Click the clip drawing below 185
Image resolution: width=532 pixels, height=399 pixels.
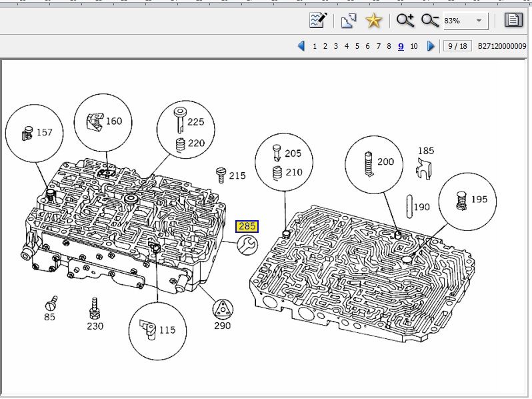click(424, 169)
